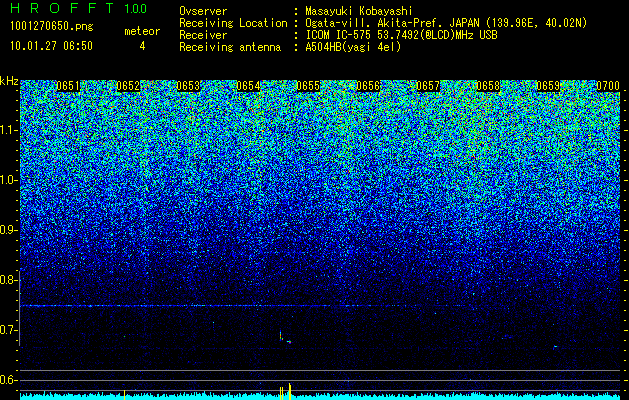Click the 0700 time marker
The height and width of the screenshot is (400, 629).
608,86
